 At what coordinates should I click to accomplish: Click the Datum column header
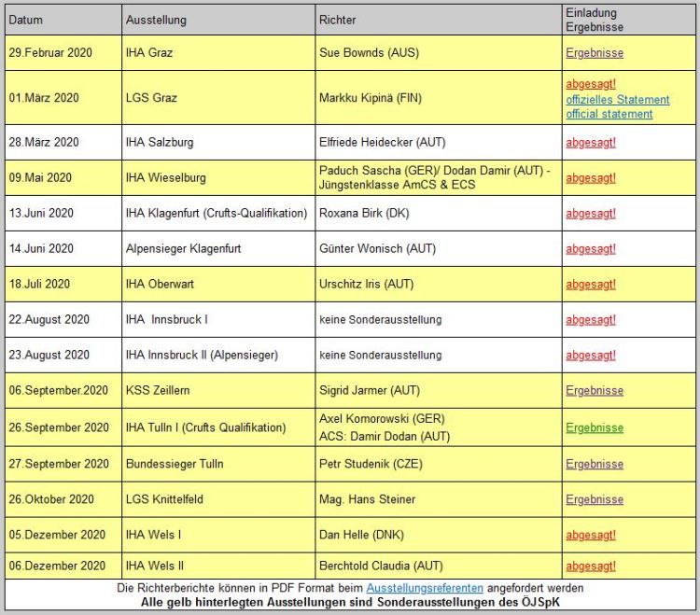pyautogui.click(x=26, y=20)
